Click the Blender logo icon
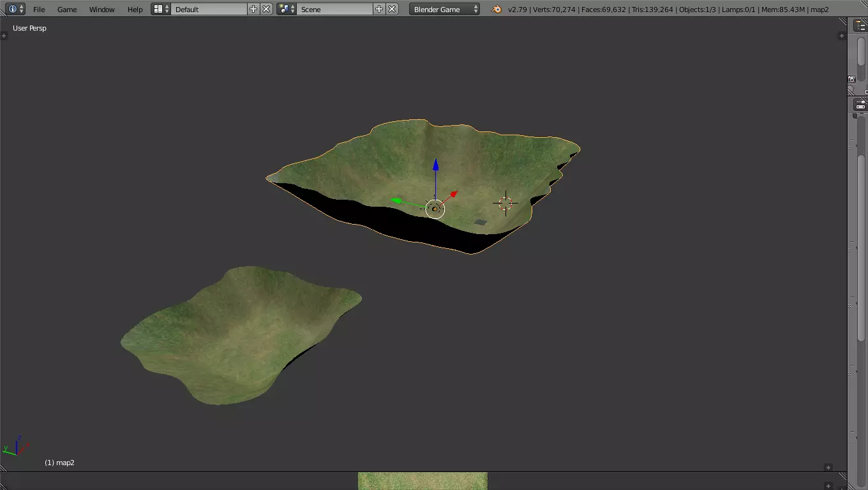 click(x=497, y=9)
